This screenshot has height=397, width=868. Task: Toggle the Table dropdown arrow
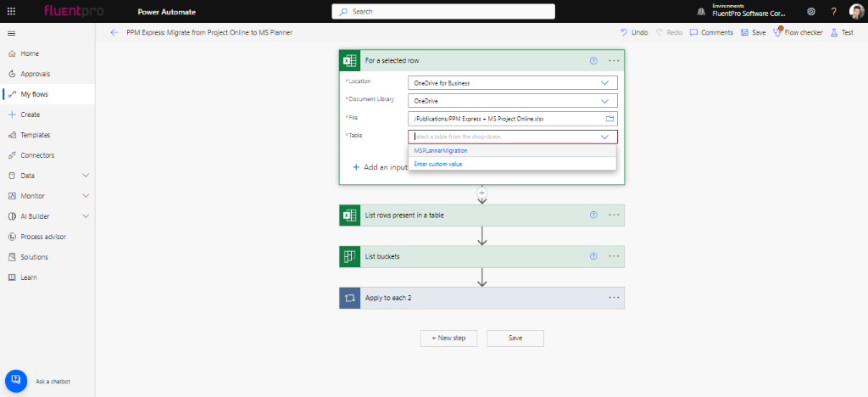[x=604, y=137]
